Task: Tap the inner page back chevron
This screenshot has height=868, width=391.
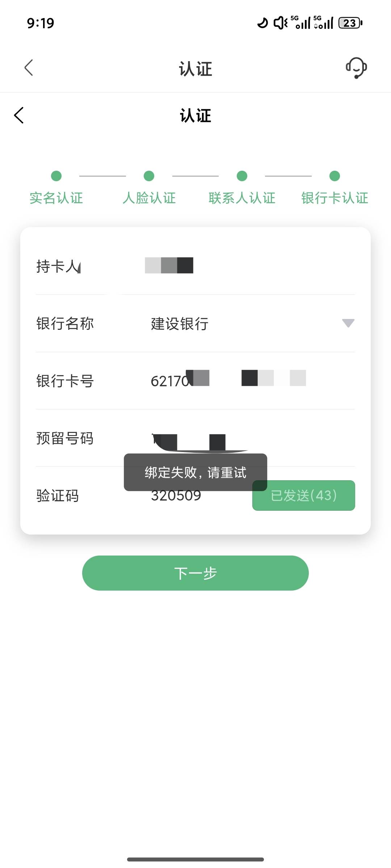Action: click(x=19, y=115)
